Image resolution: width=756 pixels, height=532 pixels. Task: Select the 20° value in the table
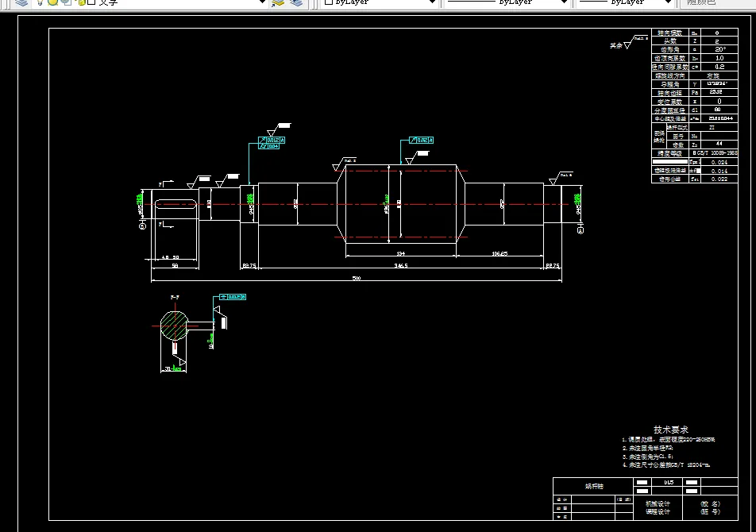[x=719, y=50]
